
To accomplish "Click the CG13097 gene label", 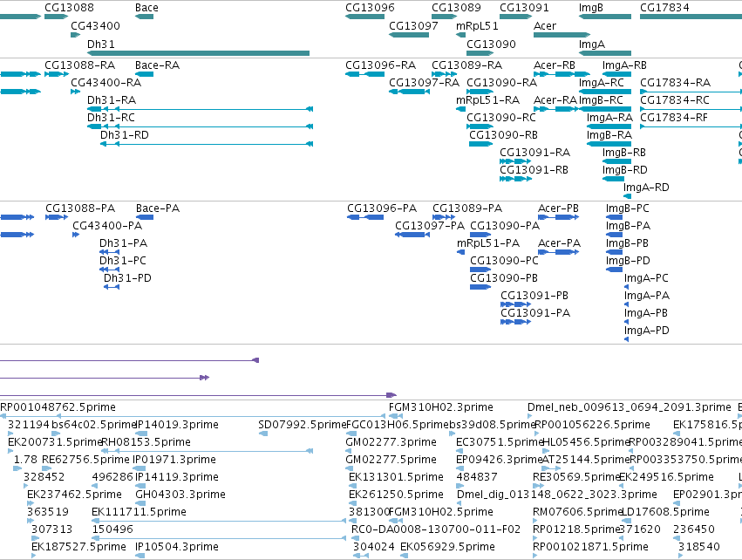I will pos(413,25).
